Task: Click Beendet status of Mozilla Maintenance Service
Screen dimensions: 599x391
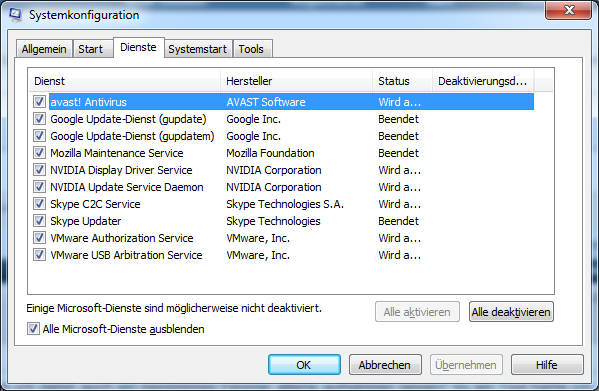Action: [398, 153]
